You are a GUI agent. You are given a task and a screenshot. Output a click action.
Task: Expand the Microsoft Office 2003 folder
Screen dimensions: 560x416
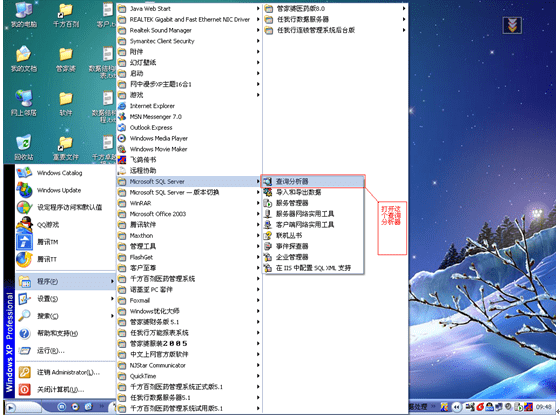click(x=189, y=214)
